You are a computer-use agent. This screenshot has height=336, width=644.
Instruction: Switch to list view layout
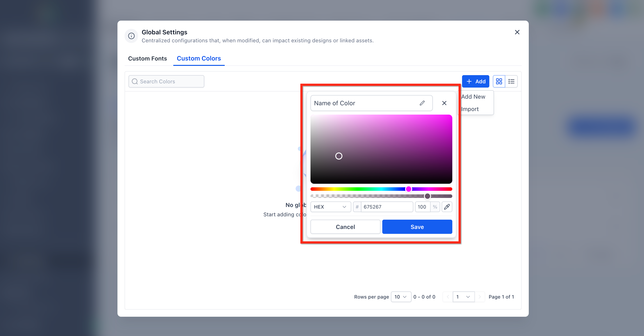point(511,81)
